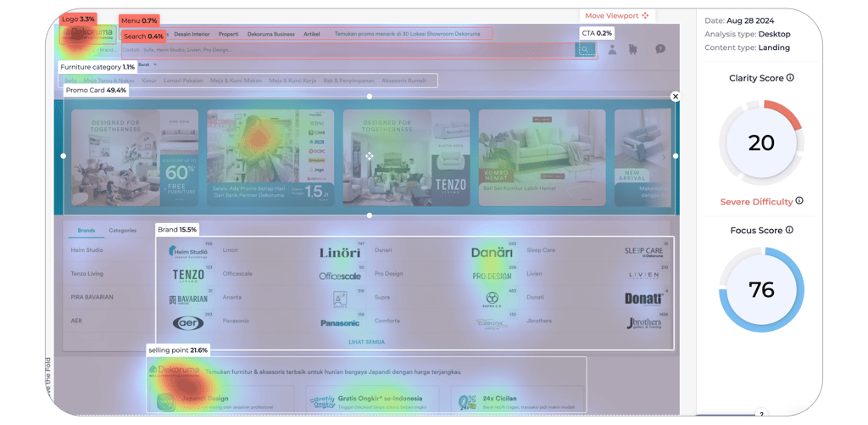Screen dimensions: 868x425
Task: Click the Clarity Score gauge showing 20
Action: coord(761,143)
